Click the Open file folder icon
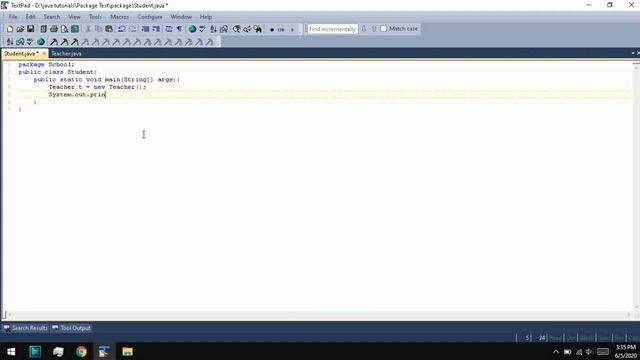 [20, 29]
